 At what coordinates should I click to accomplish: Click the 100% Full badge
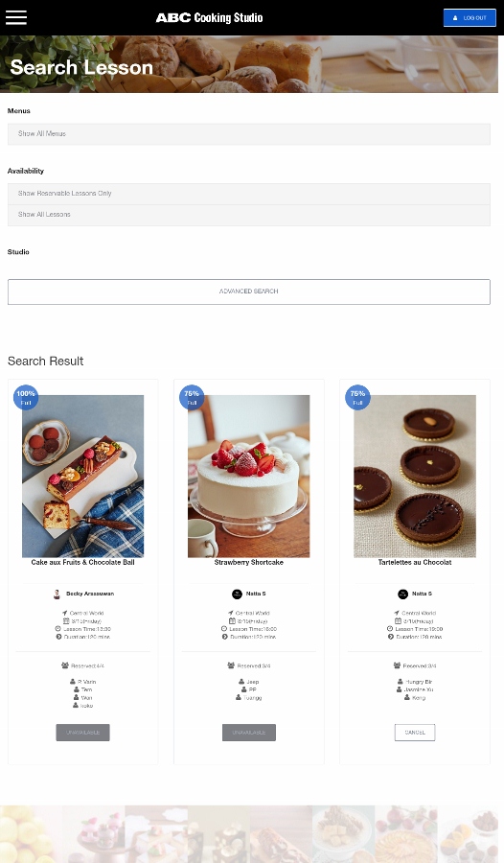point(26,397)
